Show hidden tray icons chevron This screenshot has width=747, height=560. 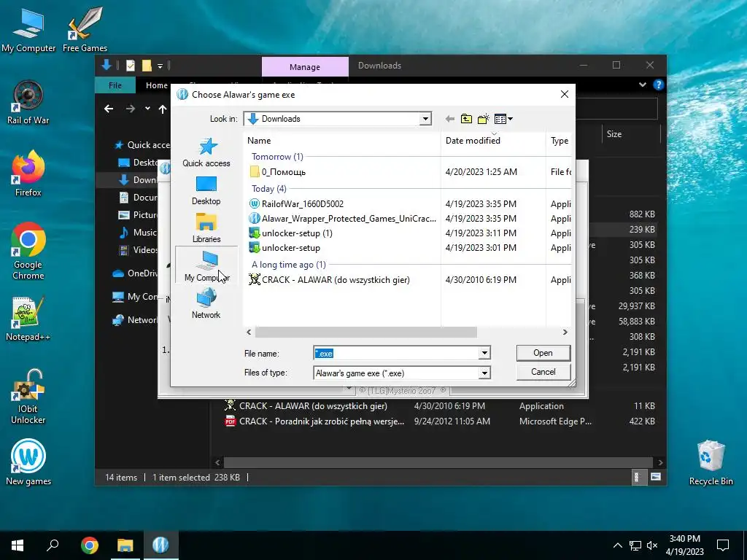[617, 545]
